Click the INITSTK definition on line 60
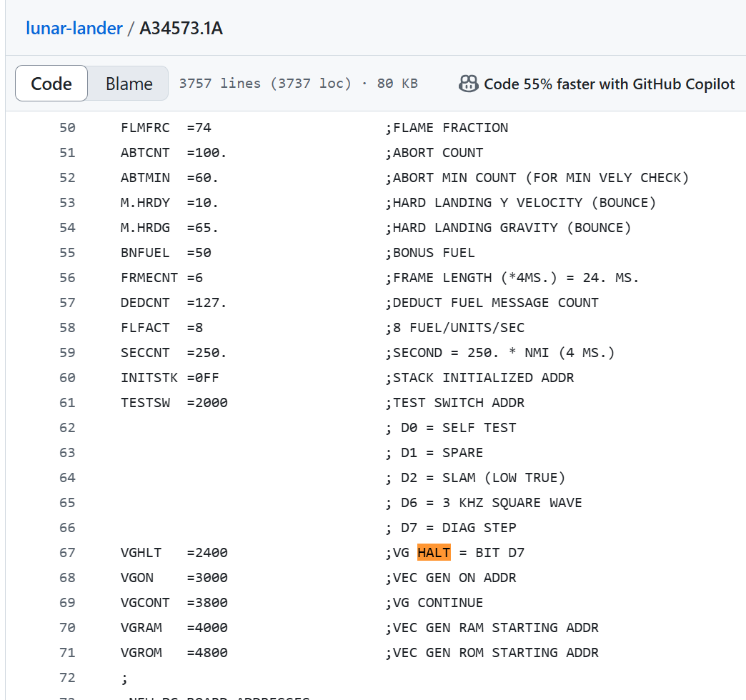This screenshot has height=700, width=746. pyautogui.click(x=149, y=378)
